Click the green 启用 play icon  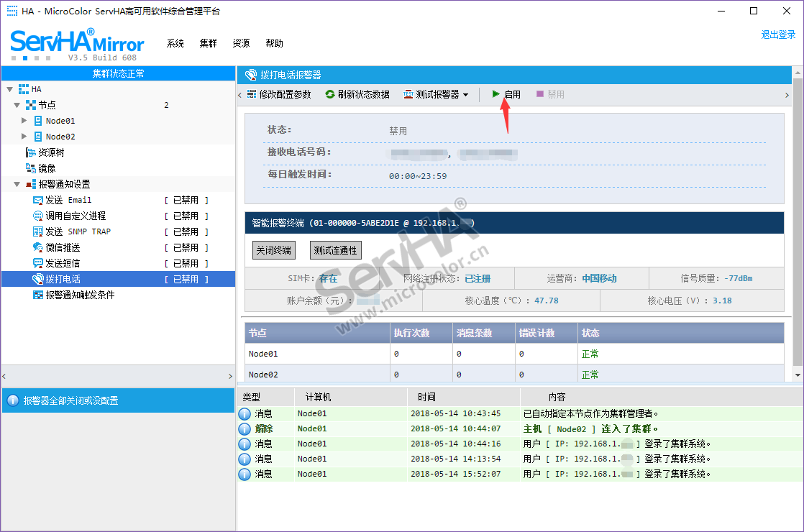tap(496, 94)
